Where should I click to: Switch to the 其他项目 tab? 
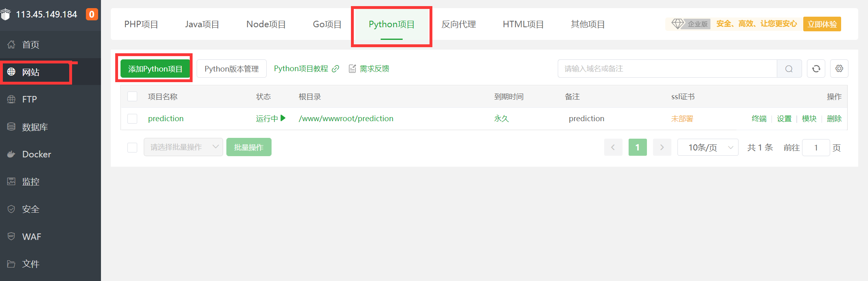pos(588,24)
